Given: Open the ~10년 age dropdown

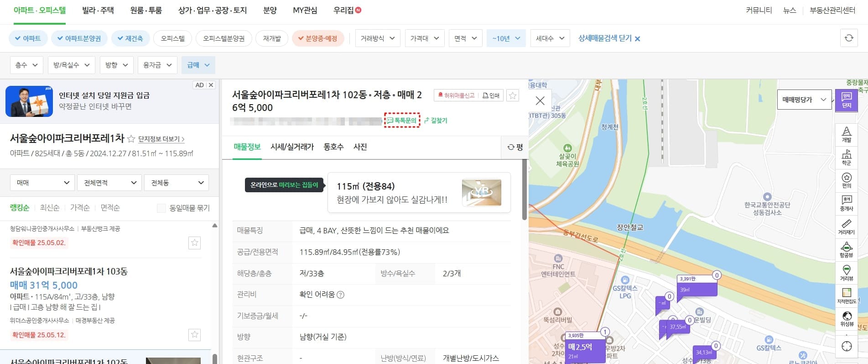Looking at the screenshot, I should pos(506,38).
